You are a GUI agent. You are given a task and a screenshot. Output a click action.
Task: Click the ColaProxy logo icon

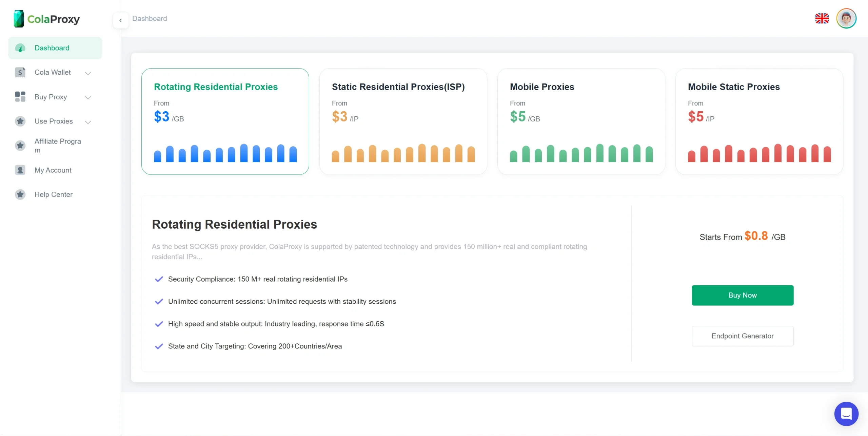click(19, 19)
